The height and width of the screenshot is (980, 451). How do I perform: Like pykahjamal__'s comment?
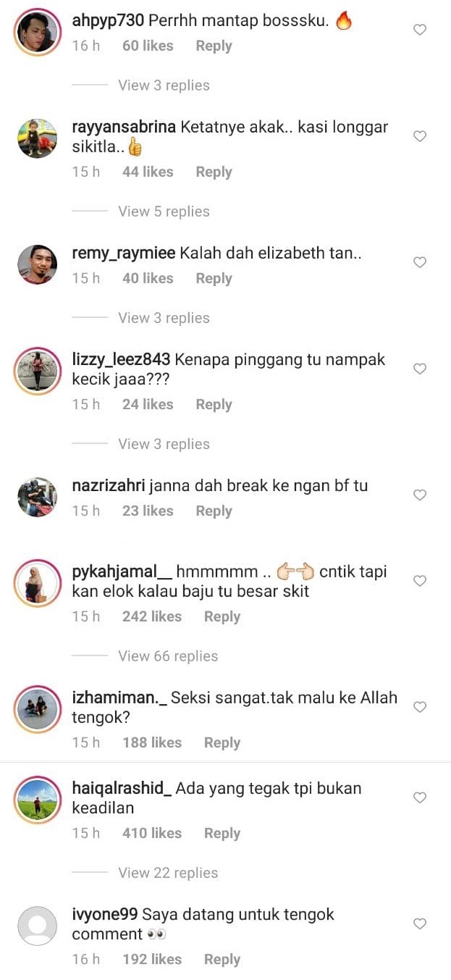coord(419,581)
